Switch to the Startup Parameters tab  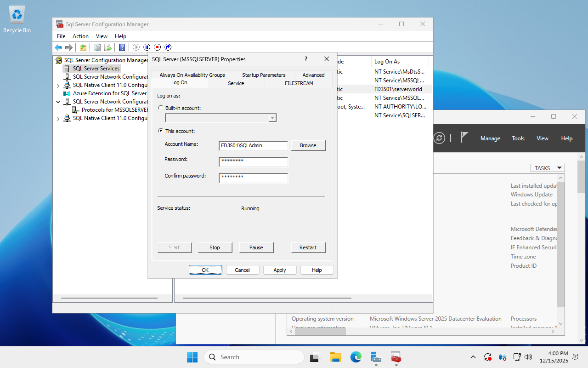click(264, 75)
